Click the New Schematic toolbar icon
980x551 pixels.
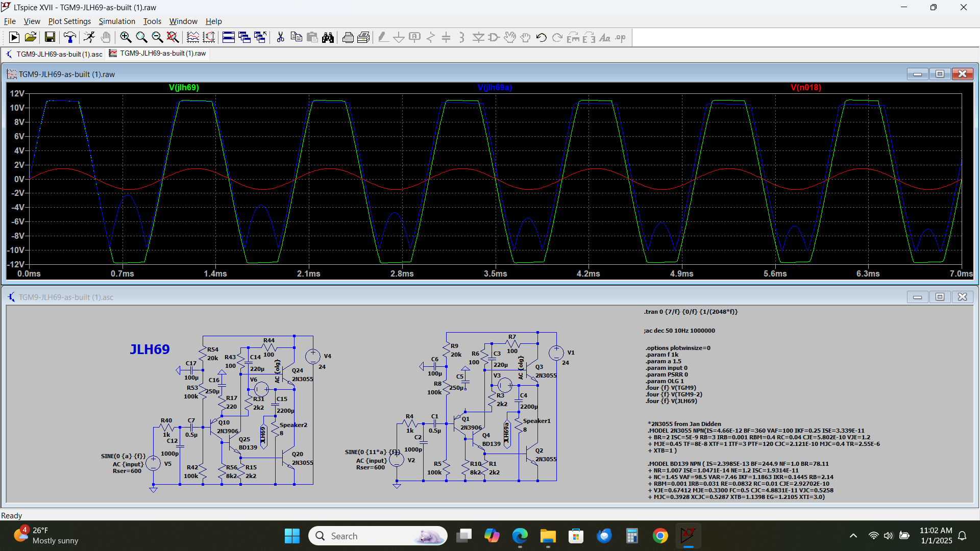(x=14, y=37)
